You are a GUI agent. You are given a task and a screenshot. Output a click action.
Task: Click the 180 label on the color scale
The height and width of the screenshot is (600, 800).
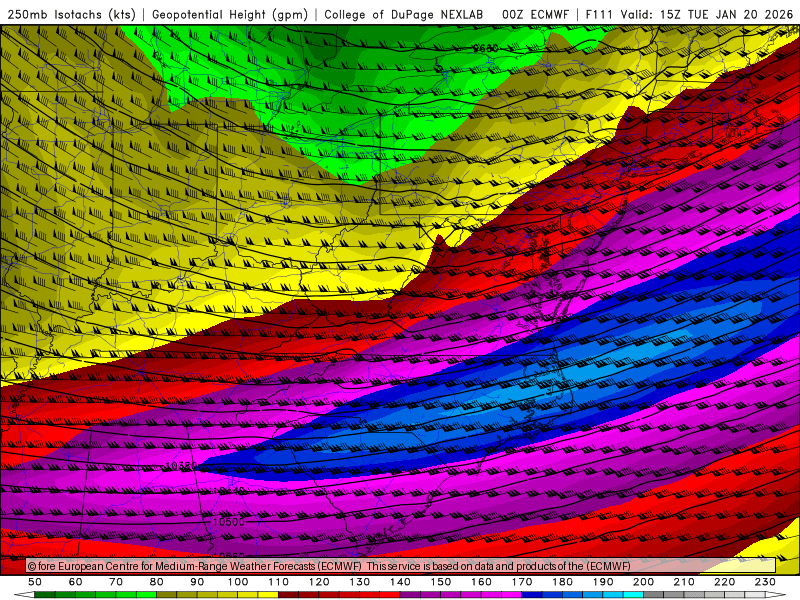[562, 582]
